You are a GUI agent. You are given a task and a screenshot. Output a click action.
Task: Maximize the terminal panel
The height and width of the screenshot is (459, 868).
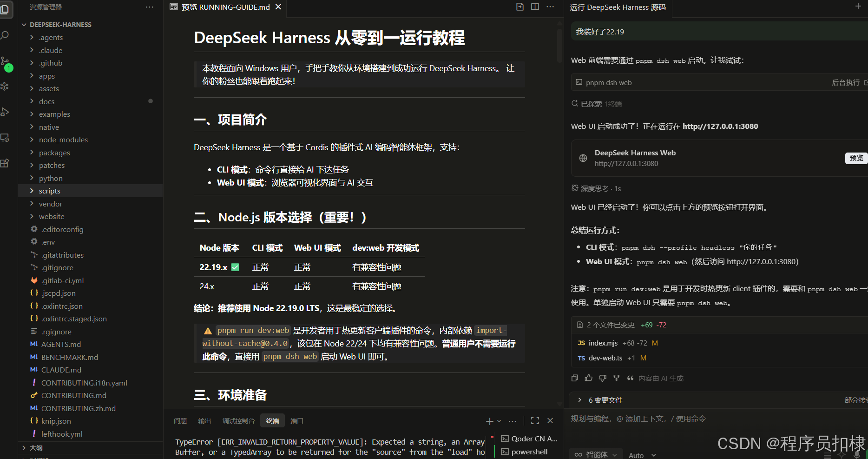[535, 421]
